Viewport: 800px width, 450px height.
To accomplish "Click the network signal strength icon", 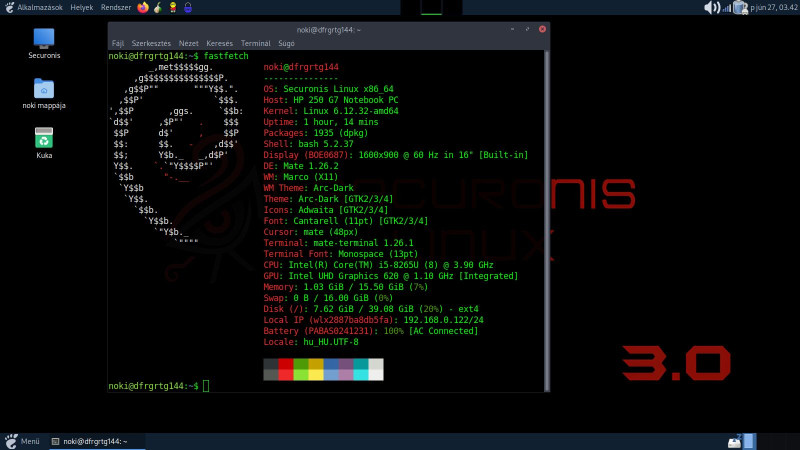I will pos(727,8).
